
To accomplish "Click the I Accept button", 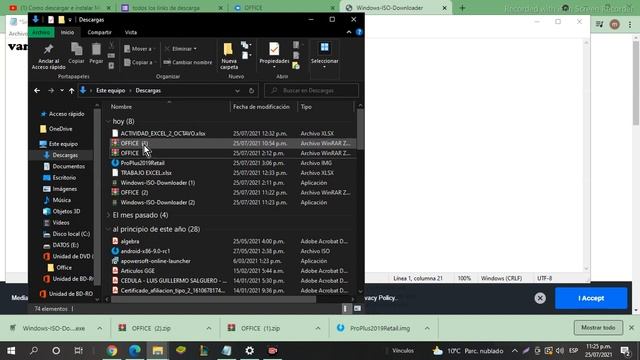I will pos(591,298).
